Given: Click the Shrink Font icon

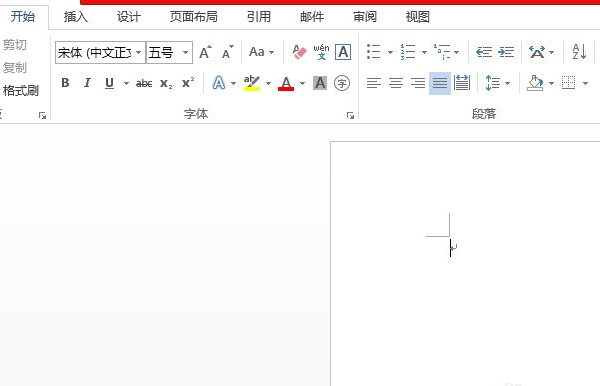Looking at the screenshot, I should pos(227,52).
